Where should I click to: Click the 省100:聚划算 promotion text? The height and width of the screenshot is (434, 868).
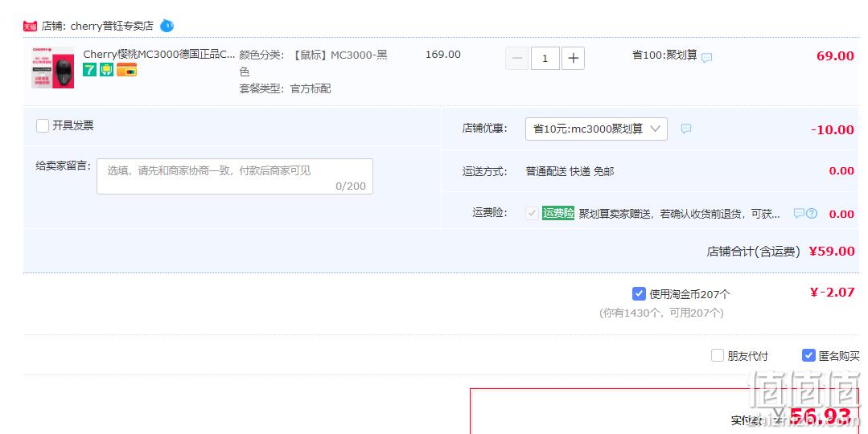664,55
